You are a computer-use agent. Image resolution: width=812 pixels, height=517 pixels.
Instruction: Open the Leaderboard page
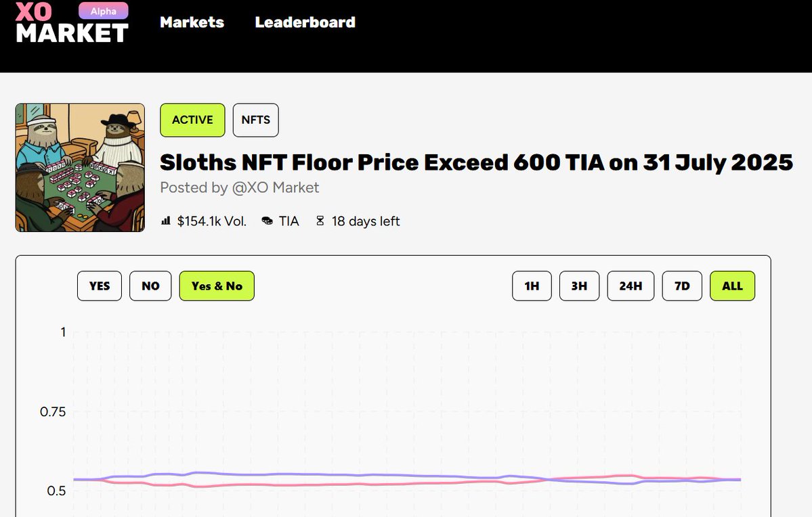click(x=305, y=22)
